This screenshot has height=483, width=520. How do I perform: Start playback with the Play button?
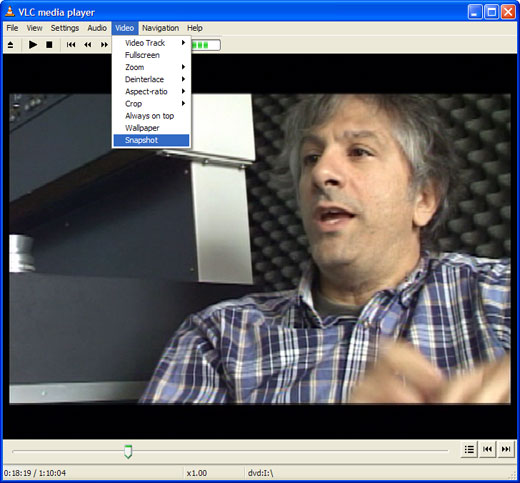click(x=33, y=44)
